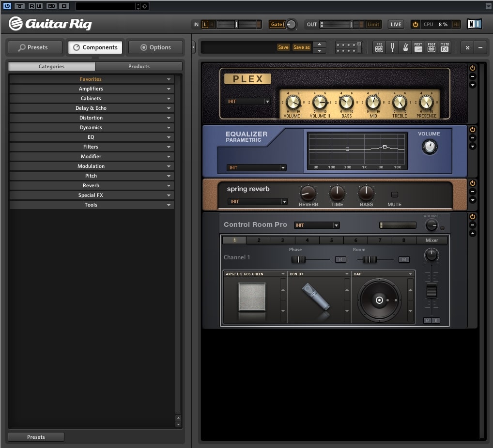Switch to the Options tab
Screen dimensions: 493x448
[155, 47]
